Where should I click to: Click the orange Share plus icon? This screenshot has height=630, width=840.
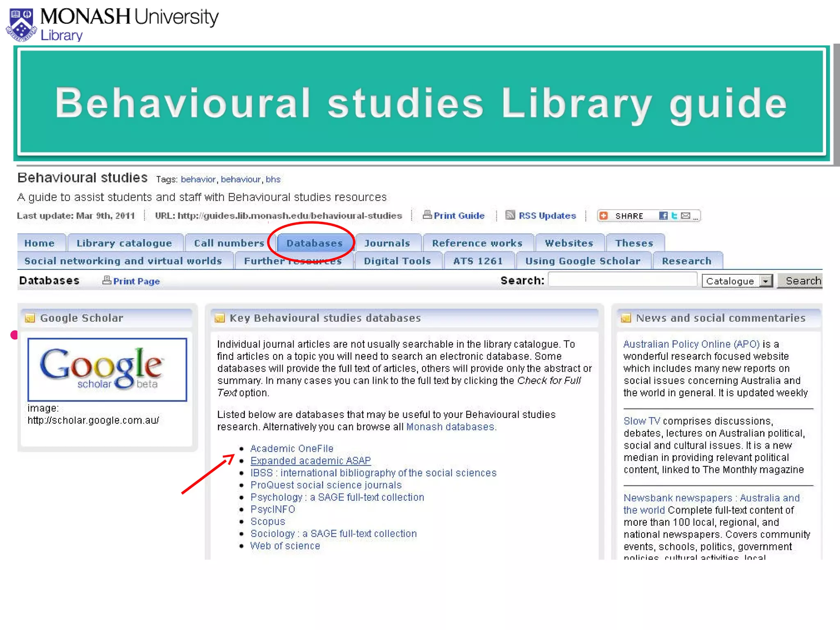pyautogui.click(x=603, y=216)
